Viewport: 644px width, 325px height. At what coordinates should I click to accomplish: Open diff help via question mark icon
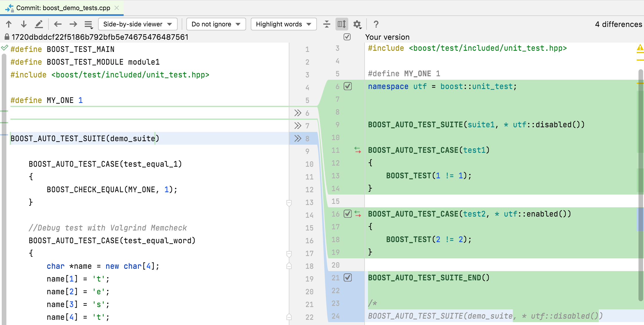[x=376, y=24]
